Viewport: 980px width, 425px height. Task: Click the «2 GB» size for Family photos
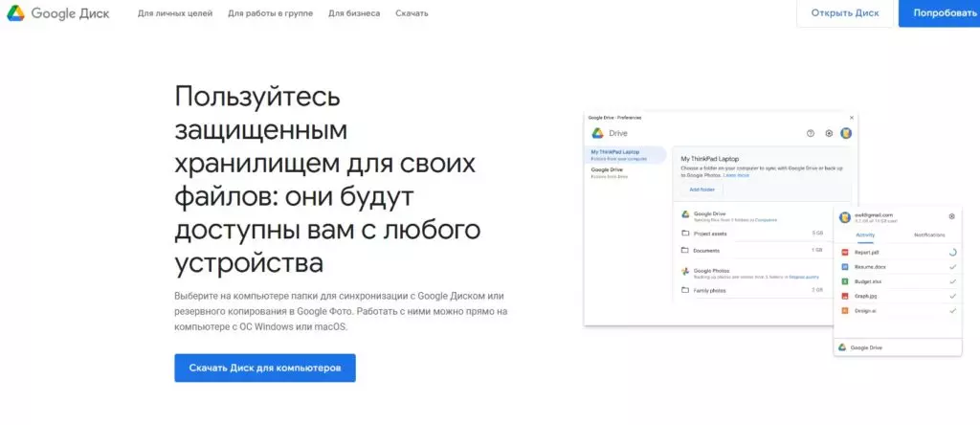pos(817,290)
